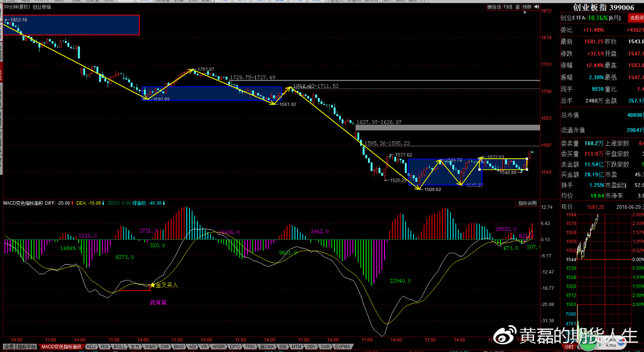Click the 2018-06-29 date text
Viewport: 644px width, 352px height.
[x=628, y=207]
